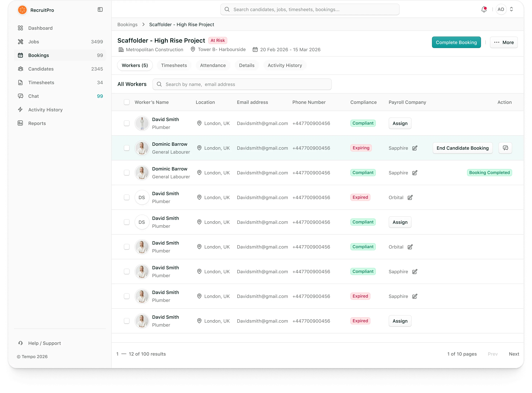Open Bookings in the sidebar
532x393 pixels.
pos(60,55)
